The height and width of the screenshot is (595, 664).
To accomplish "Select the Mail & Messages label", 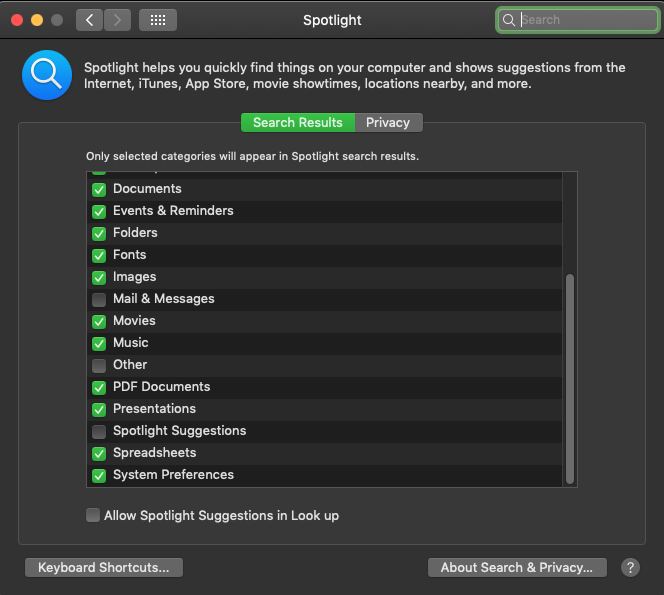I will pos(163,299).
